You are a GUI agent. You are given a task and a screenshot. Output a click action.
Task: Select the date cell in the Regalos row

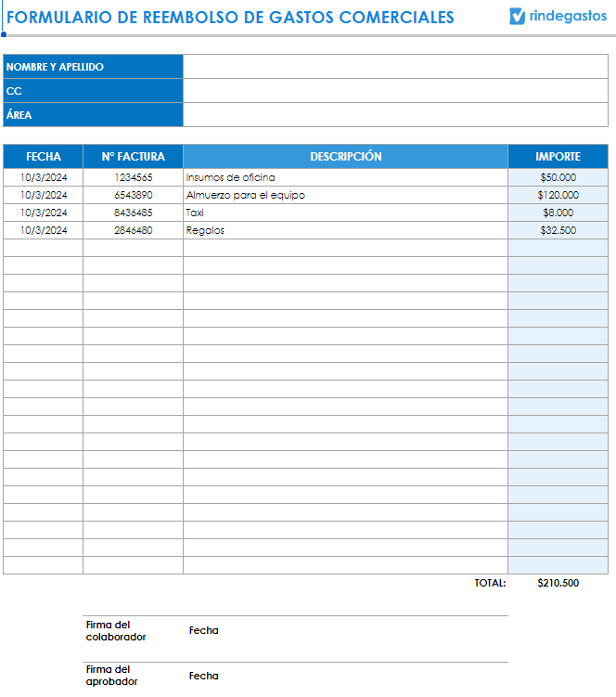point(44,230)
